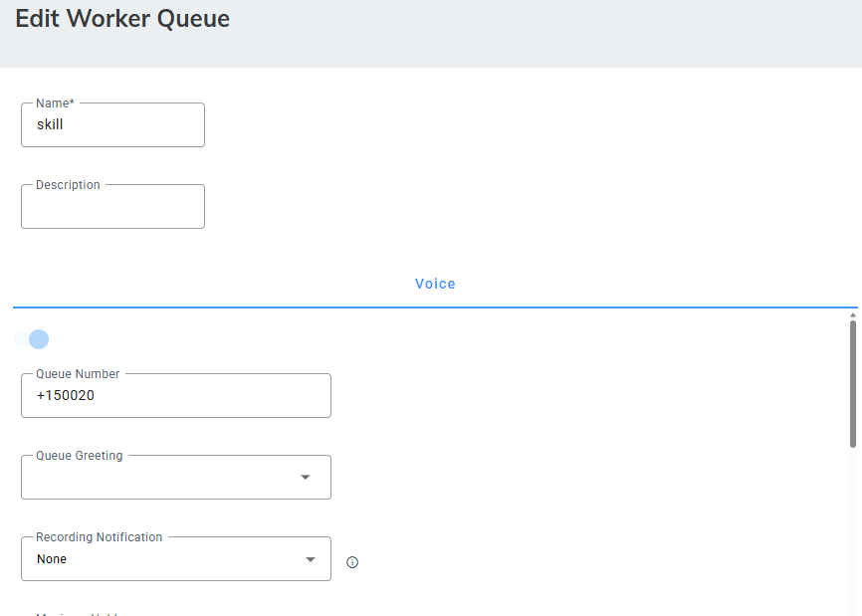The height and width of the screenshot is (616, 862).
Task: Select the 'None' value in Recording Notification
Action: pyautogui.click(x=52, y=559)
